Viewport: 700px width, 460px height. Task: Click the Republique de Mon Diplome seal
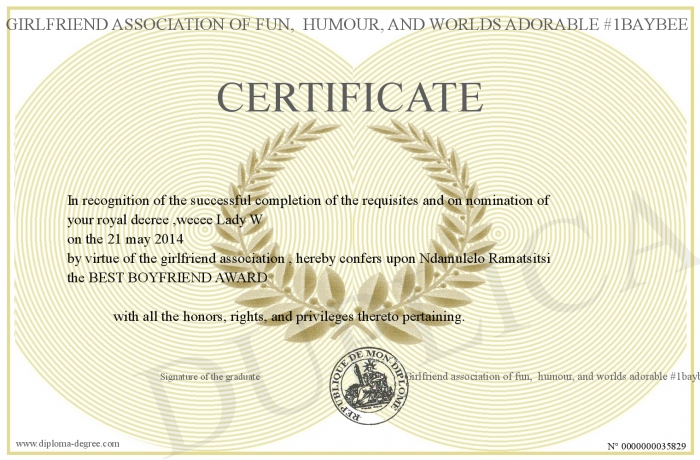tap(369, 386)
